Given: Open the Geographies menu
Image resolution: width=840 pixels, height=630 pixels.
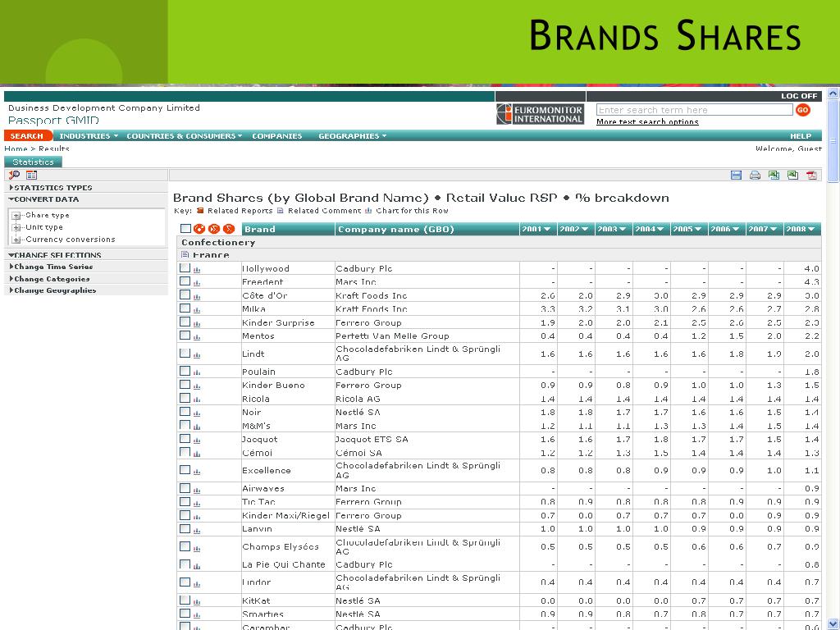Looking at the screenshot, I should click(353, 136).
